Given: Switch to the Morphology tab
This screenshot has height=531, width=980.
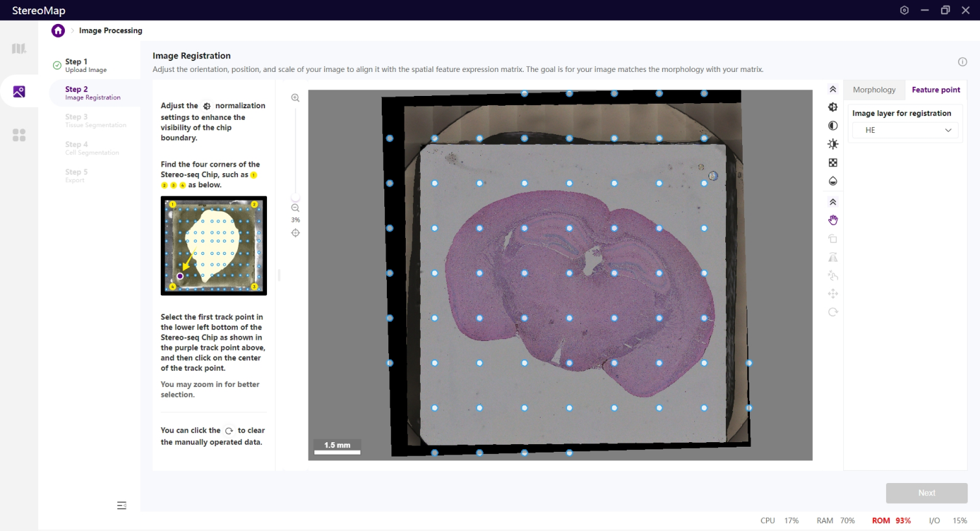Looking at the screenshot, I should click(874, 90).
